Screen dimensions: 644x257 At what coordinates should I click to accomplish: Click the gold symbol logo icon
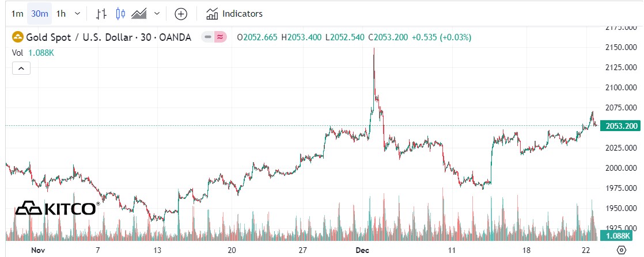(x=18, y=37)
